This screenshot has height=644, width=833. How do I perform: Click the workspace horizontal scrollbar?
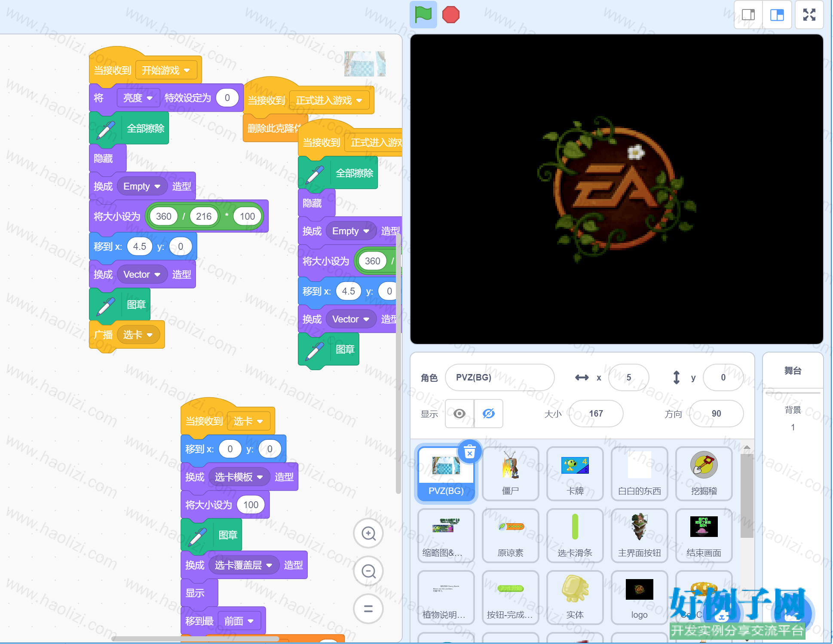pos(196,639)
